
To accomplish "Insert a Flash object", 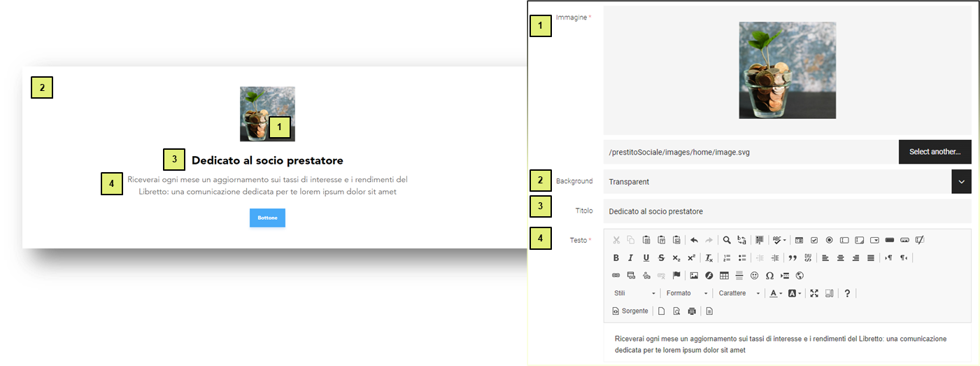I will click(x=709, y=275).
